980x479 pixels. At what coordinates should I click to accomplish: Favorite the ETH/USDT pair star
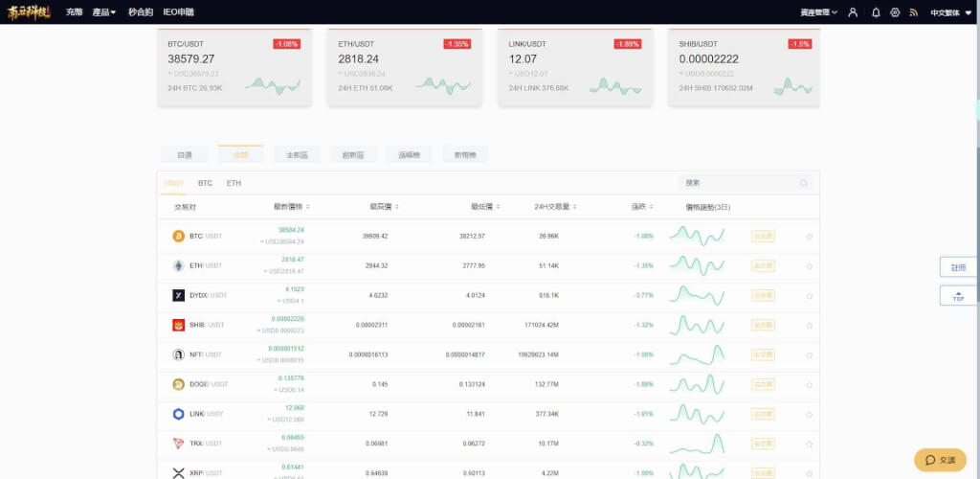tap(810, 266)
